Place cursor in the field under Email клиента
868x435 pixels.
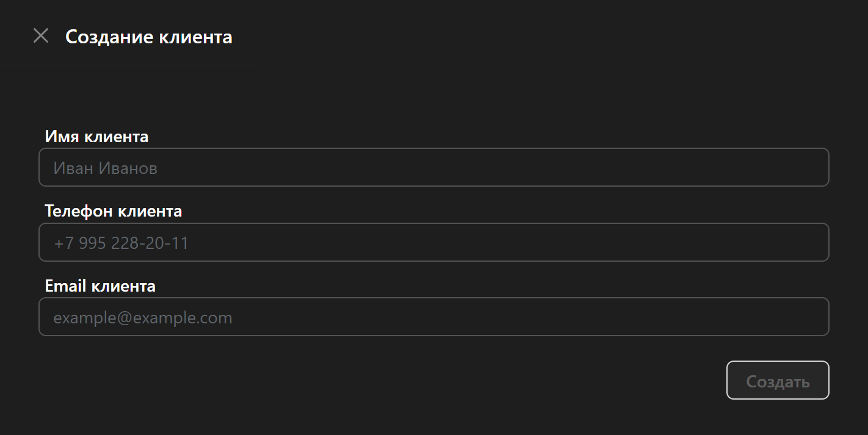coord(433,317)
